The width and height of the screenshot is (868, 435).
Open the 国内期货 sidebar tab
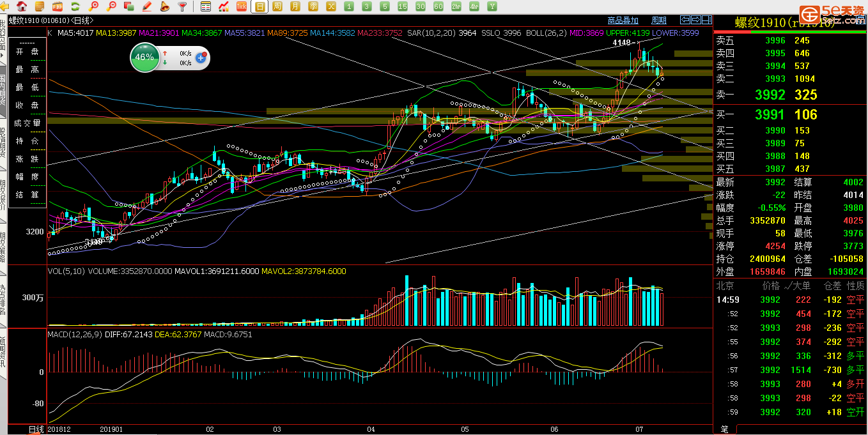pos(3,91)
